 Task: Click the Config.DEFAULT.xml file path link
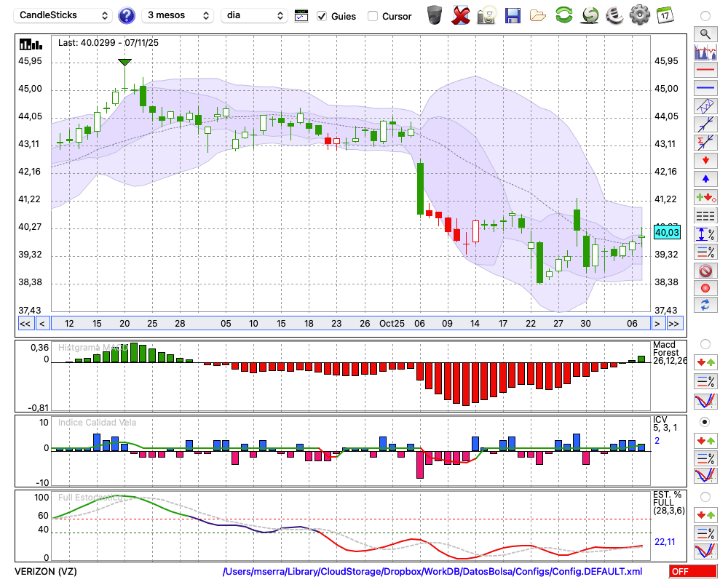[x=432, y=572]
